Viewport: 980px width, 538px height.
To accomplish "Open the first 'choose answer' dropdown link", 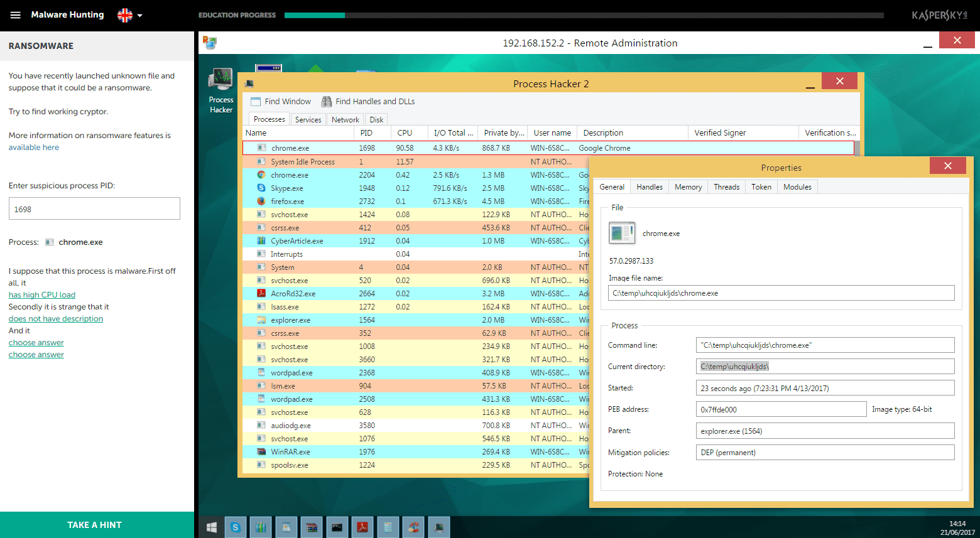I will point(36,343).
